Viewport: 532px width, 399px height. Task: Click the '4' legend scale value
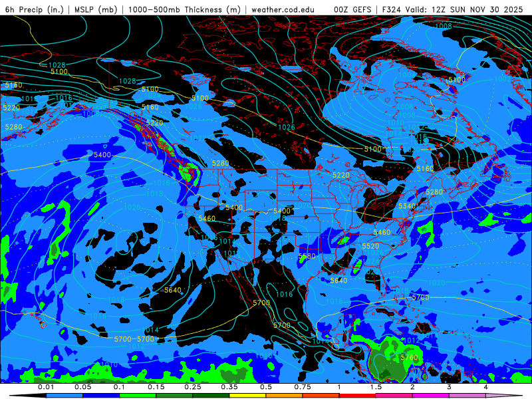486,387
